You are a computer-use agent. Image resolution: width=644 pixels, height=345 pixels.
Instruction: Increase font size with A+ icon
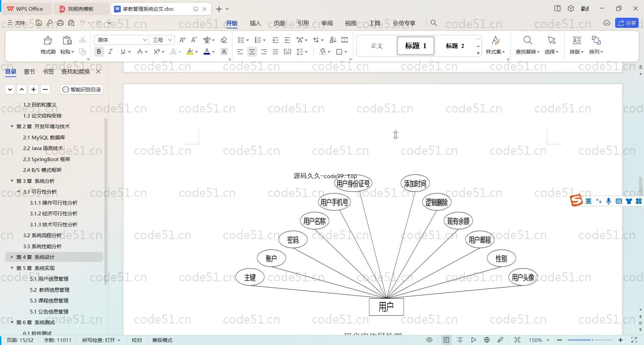pos(182,40)
